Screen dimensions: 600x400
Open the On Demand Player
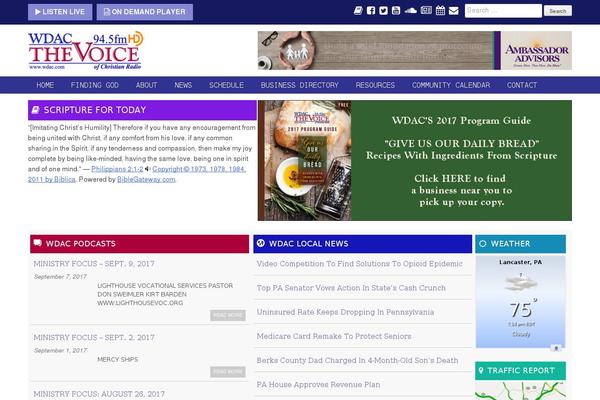145,12
